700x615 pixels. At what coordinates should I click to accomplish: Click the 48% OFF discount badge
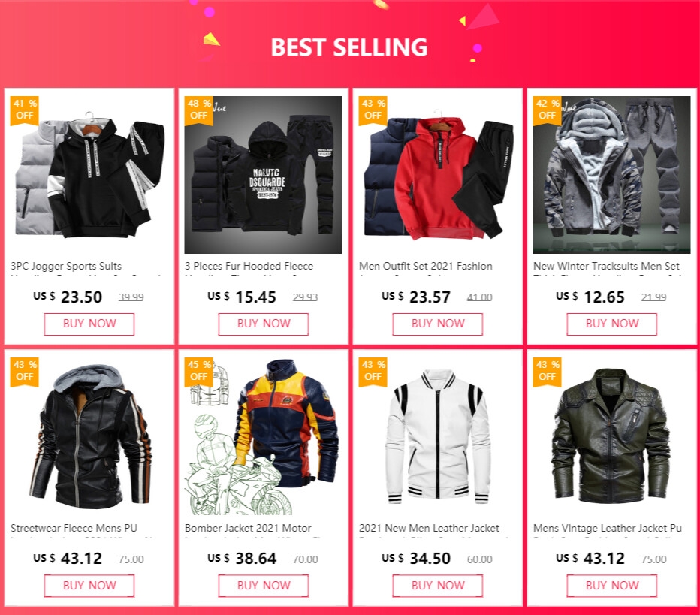199,110
